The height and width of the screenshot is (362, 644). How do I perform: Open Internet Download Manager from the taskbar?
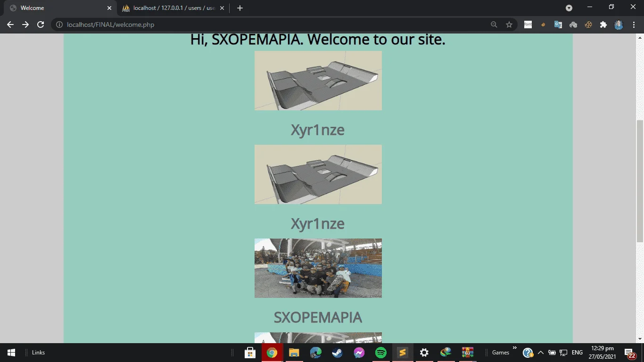click(x=446, y=353)
